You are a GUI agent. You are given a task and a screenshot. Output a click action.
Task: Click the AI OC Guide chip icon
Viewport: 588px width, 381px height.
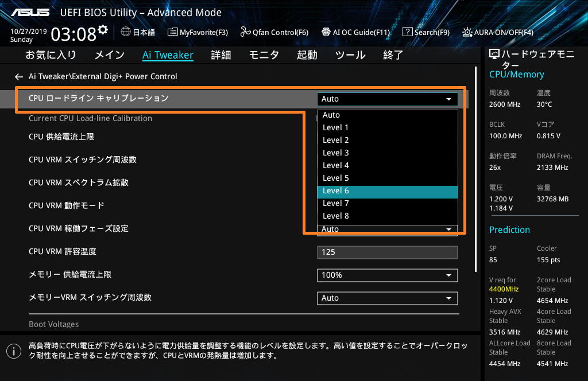click(326, 32)
